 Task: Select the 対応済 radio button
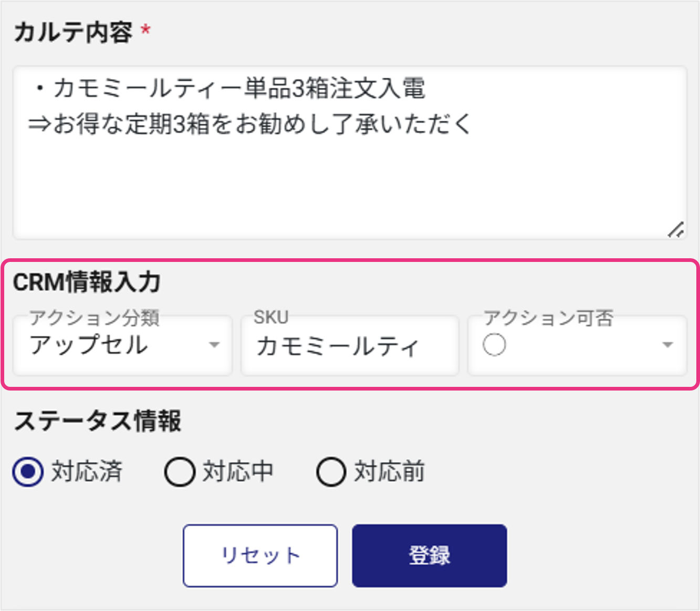tap(28, 472)
